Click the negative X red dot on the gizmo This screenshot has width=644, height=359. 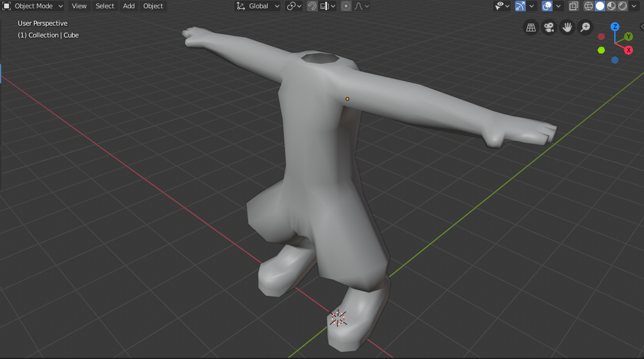(601, 37)
